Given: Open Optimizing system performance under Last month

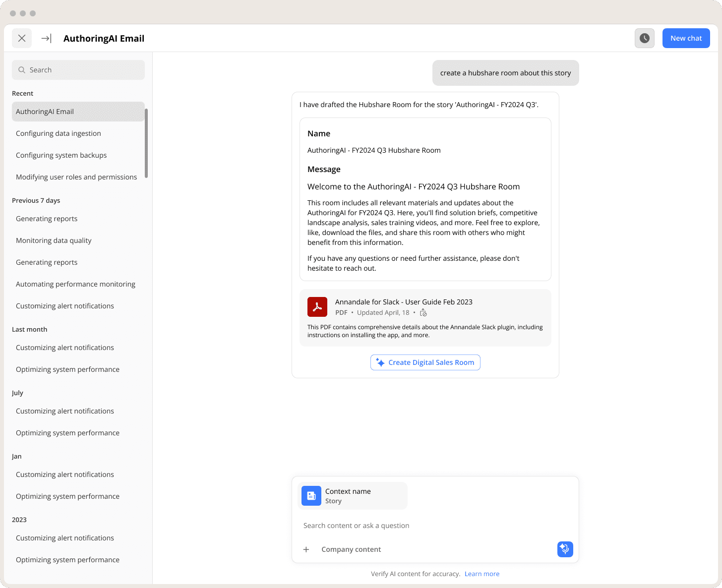Looking at the screenshot, I should (78, 369).
